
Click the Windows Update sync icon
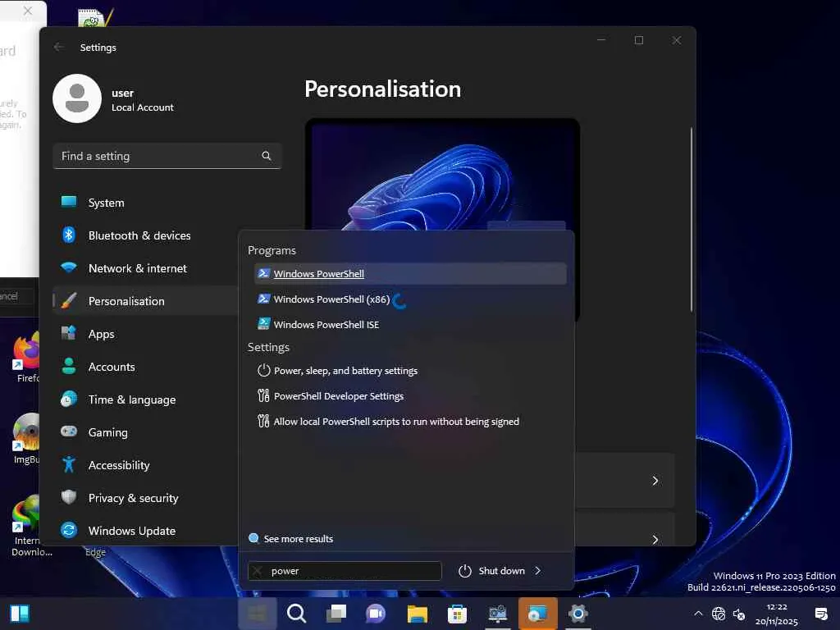pos(69,530)
